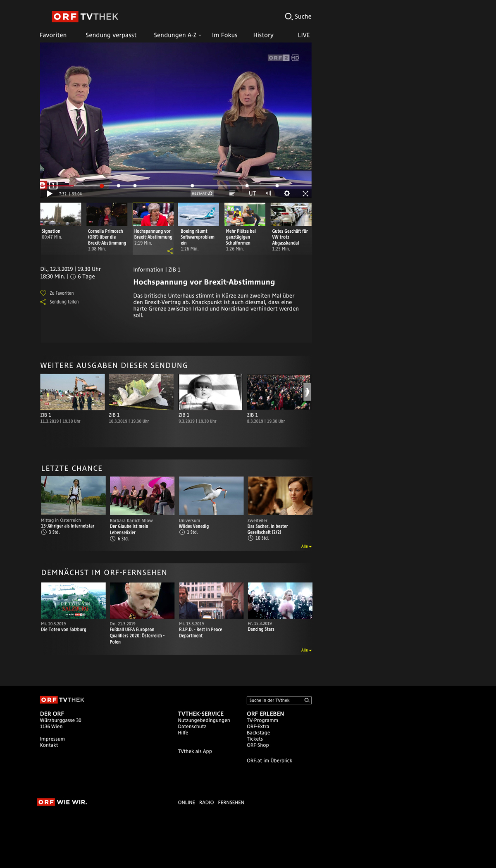Screen dimensions: 496x868
Task: Open the Hilfe footer link
Action: (183, 733)
